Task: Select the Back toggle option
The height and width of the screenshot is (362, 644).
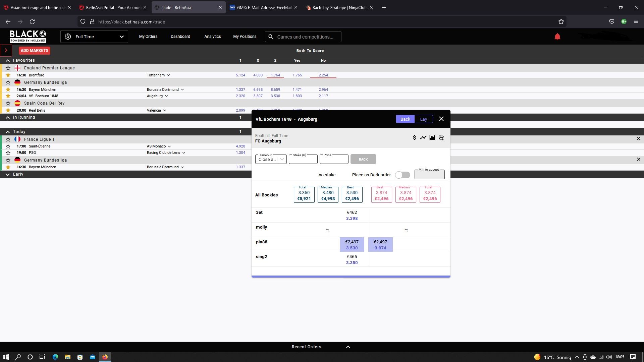Action: click(x=405, y=119)
